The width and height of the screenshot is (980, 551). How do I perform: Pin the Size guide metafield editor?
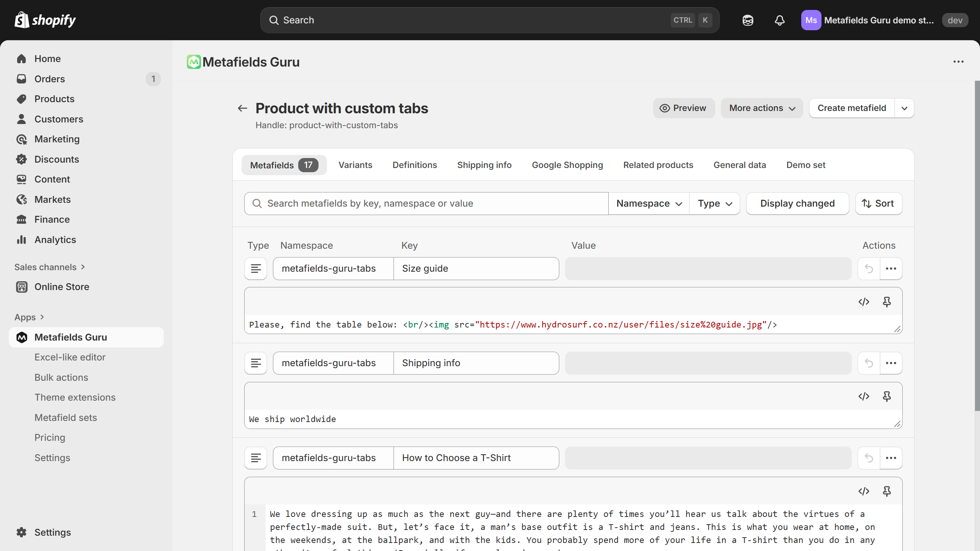(887, 302)
